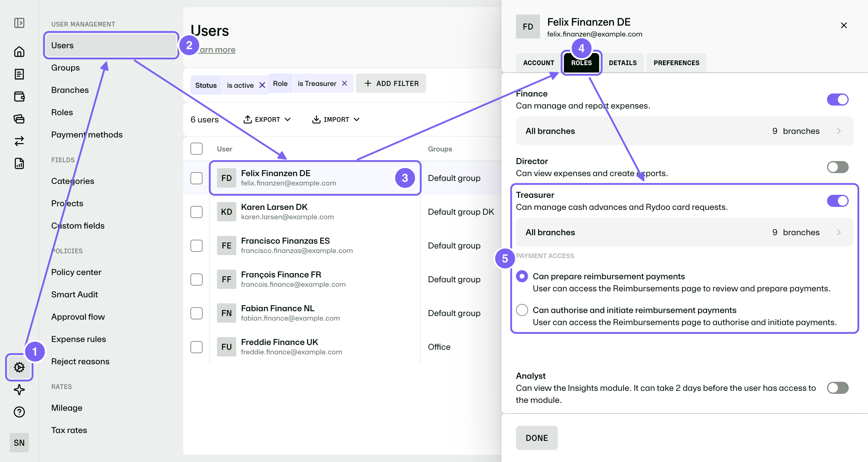The height and width of the screenshot is (462, 868).
Task: Close the Felix Finanzen DE panel
Action: coord(843,25)
